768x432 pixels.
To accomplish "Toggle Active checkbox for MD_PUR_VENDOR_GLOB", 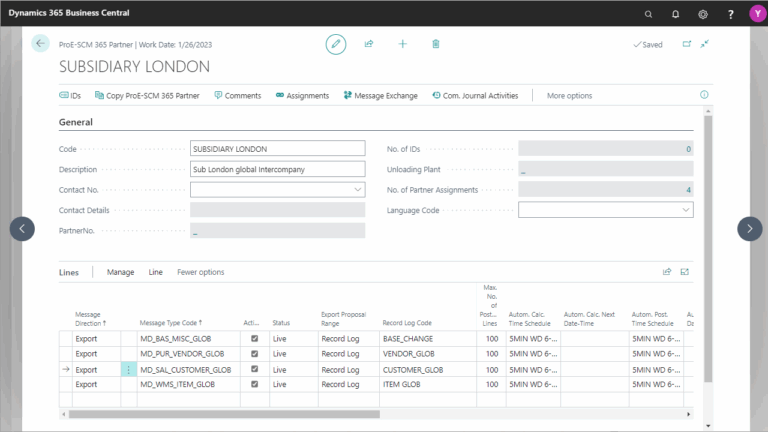I will tap(254, 354).
